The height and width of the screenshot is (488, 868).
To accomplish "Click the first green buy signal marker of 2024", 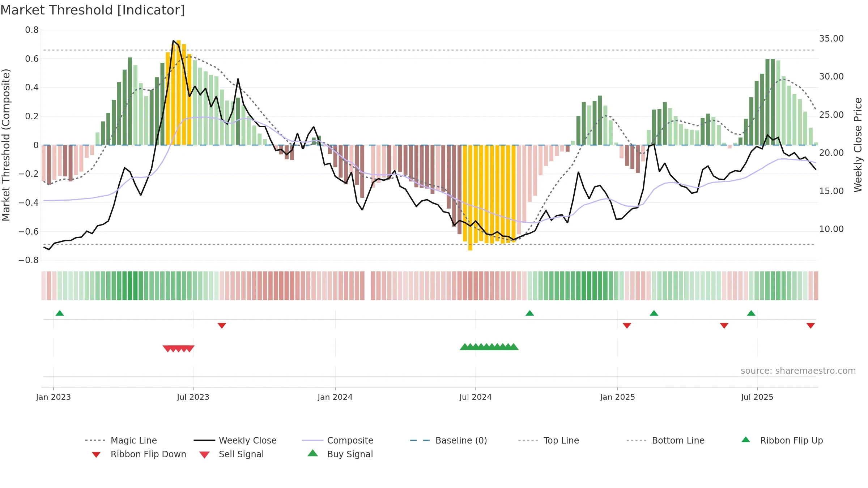I will [465, 347].
